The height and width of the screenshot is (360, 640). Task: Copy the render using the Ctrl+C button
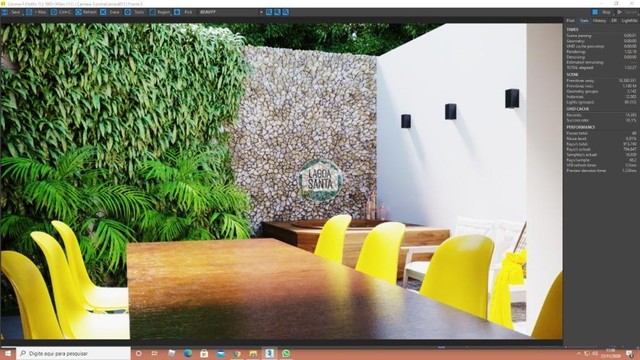coord(61,12)
